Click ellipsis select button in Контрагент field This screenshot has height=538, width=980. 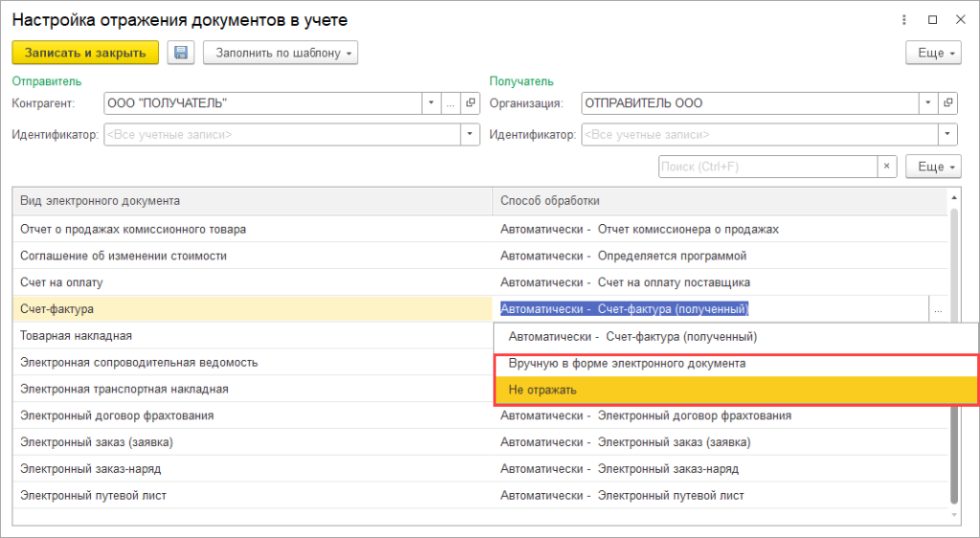coord(451,103)
